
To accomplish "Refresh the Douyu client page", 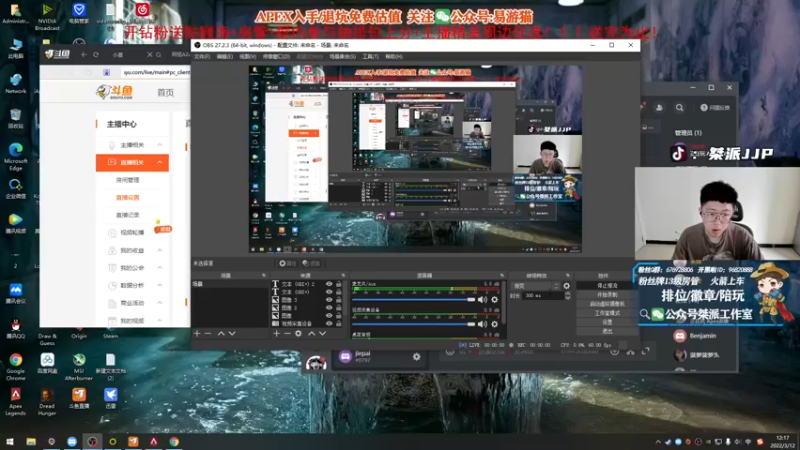I will click(x=96, y=55).
